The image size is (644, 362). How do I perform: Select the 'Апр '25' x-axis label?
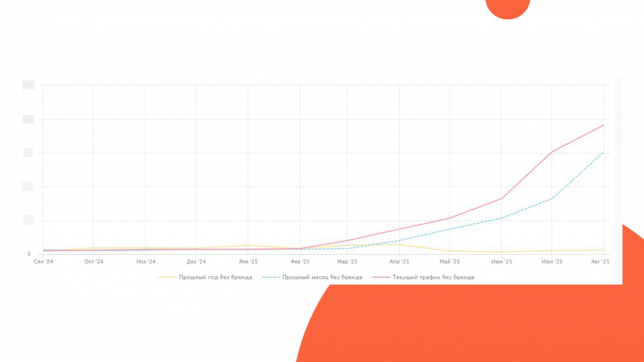pyautogui.click(x=399, y=261)
